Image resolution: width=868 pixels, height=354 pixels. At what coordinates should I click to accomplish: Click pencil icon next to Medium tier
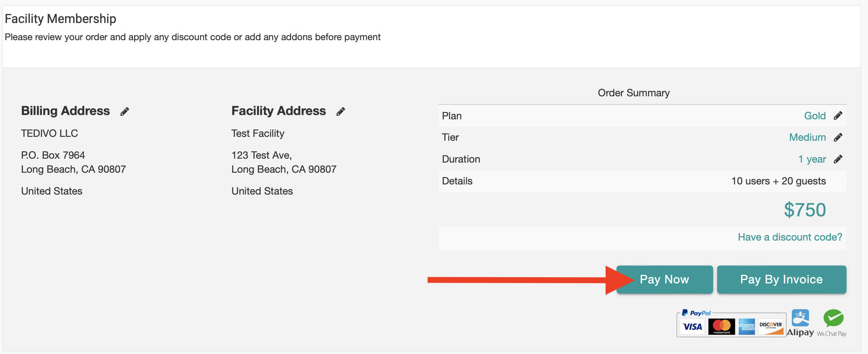click(838, 137)
